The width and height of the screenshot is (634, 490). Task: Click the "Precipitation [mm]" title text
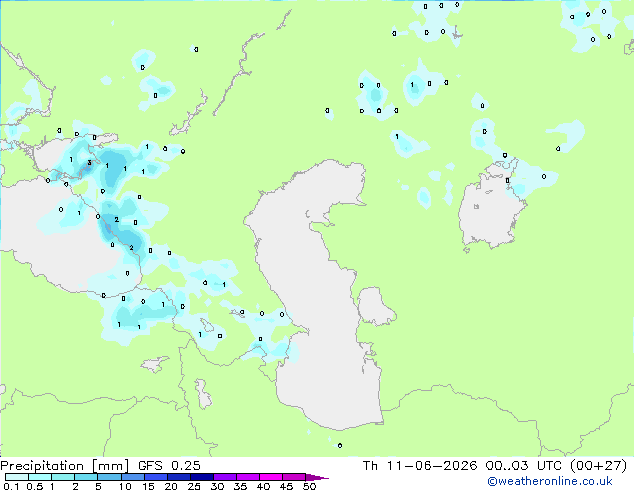(64, 466)
